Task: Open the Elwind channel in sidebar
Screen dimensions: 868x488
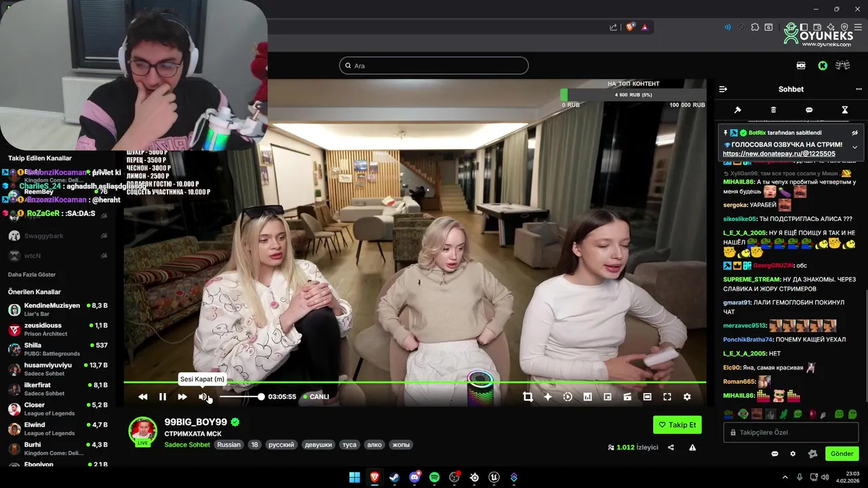Action: click(58, 428)
